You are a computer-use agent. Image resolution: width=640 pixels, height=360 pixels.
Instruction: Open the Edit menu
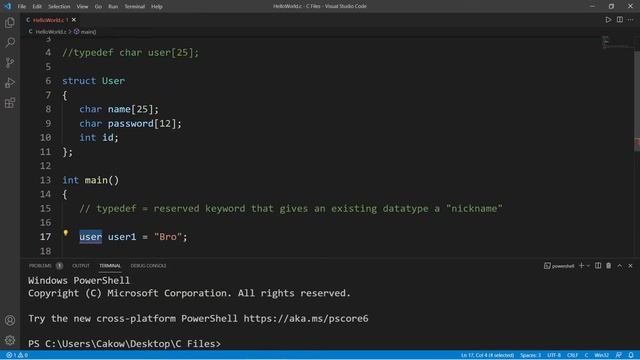tap(37, 6)
